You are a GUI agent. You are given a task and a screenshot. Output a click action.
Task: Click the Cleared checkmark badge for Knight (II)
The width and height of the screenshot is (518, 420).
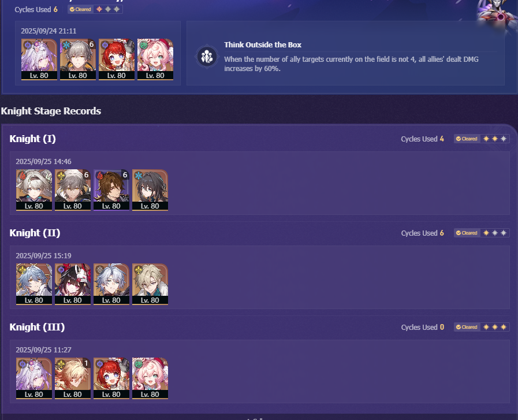point(467,233)
